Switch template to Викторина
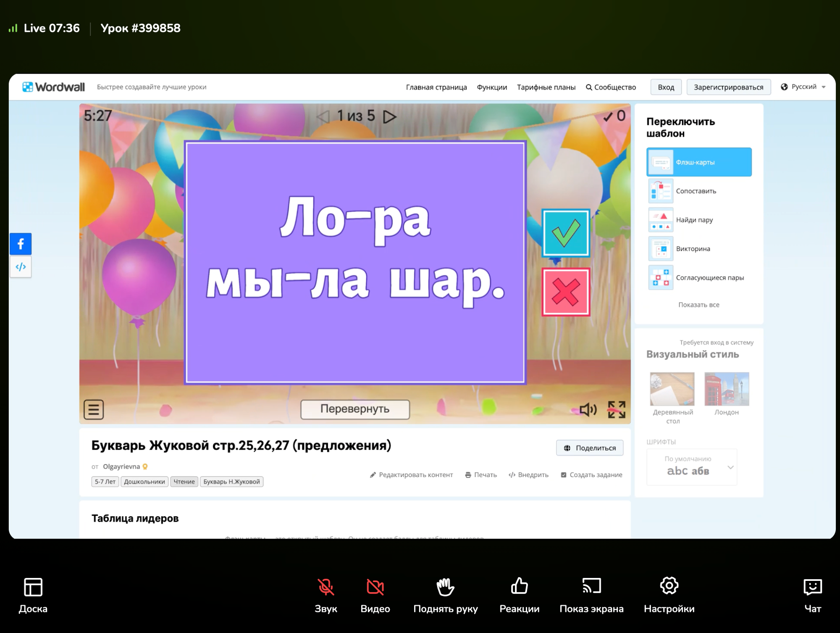Image resolution: width=840 pixels, height=633 pixels. click(699, 248)
